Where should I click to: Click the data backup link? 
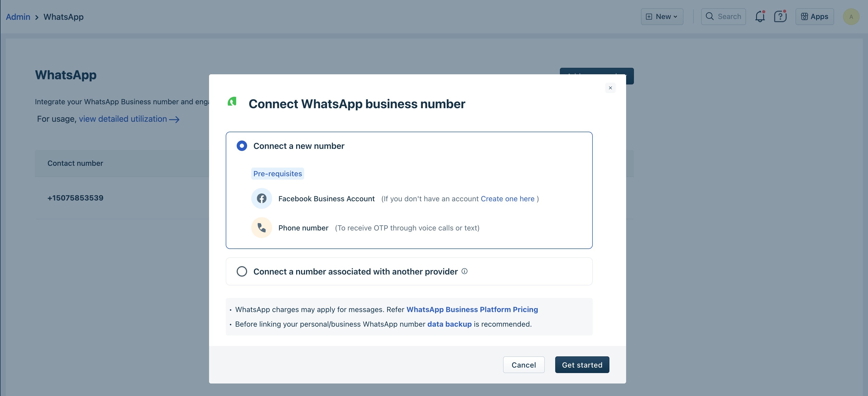[449, 324]
